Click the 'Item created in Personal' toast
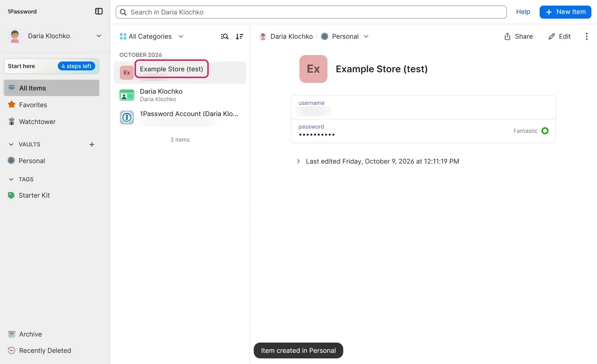The height and width of the screenshot is (364, 597). (298, 350)
